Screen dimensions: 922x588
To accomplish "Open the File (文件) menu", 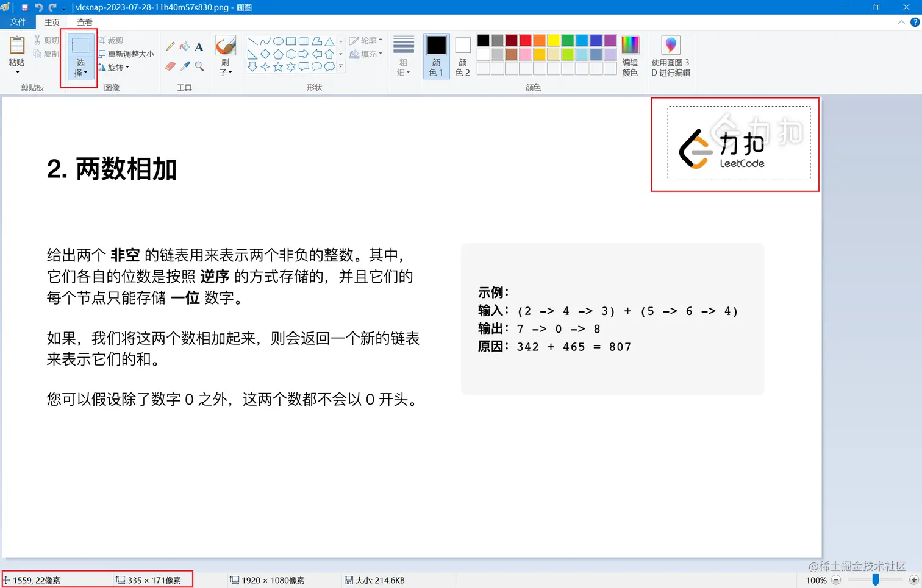I will [x=18, y=22].
